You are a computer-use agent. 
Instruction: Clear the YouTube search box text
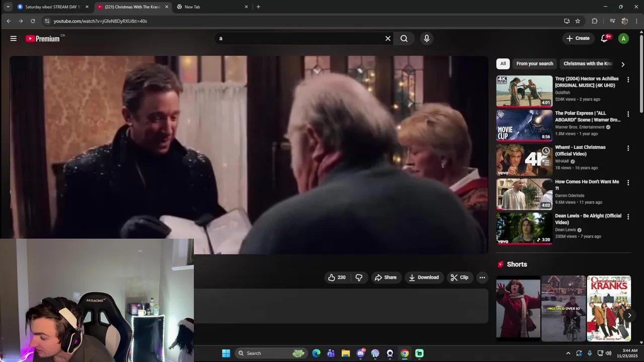pyautogui.click(x=388, y=38)
